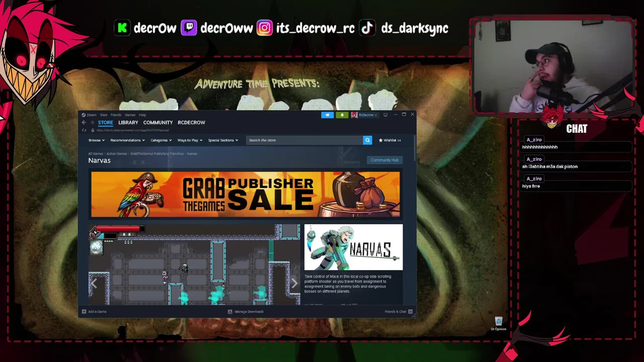Viewport: 644px width, 362px height.
Task: Click chat message 'hiya frre'
Action: 531,186
